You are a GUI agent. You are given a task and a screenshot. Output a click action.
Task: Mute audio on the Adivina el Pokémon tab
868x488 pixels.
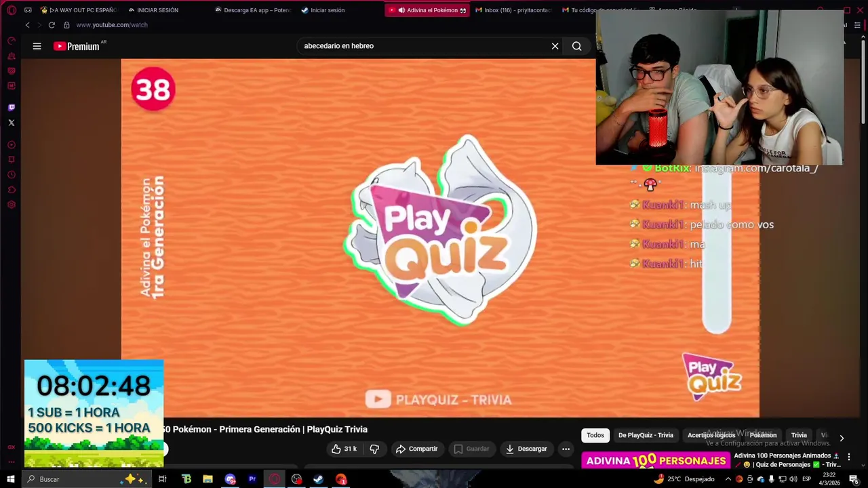point(401,10)
